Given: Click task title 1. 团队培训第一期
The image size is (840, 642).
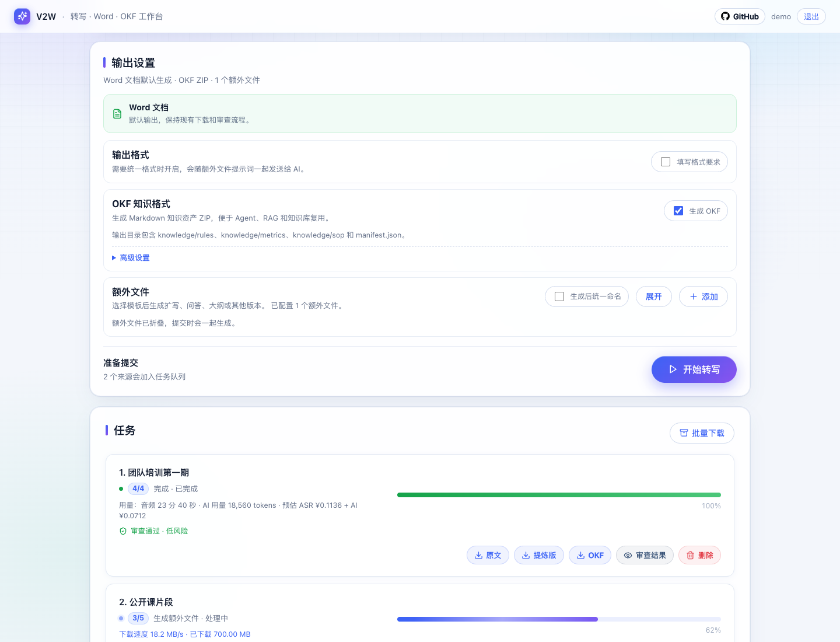Looking at the screenshot, I should tap(154, 473).
